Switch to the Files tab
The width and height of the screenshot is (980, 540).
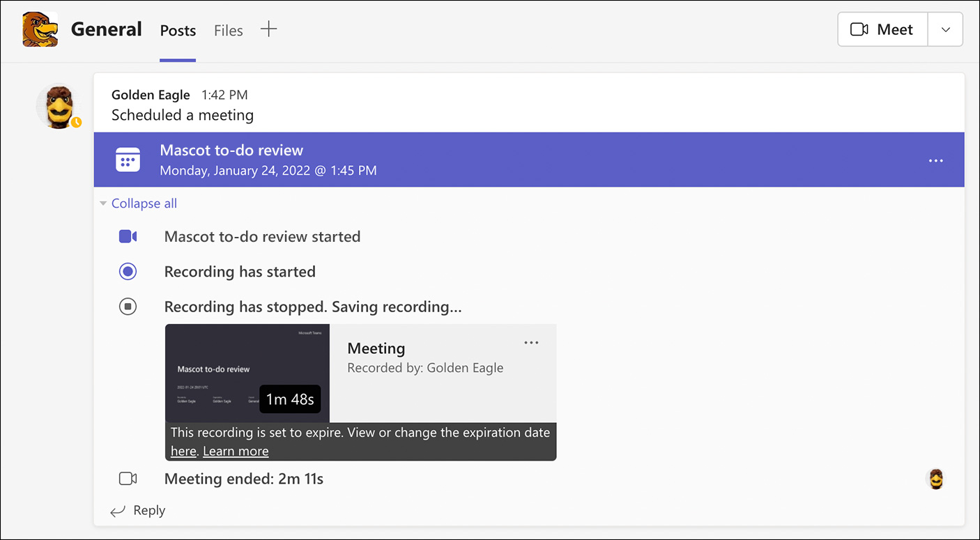(228, 31)
